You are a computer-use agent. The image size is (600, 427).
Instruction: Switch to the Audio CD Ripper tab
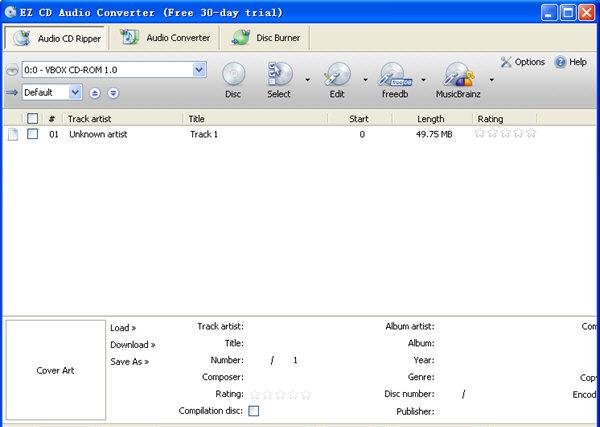(56, 38)
